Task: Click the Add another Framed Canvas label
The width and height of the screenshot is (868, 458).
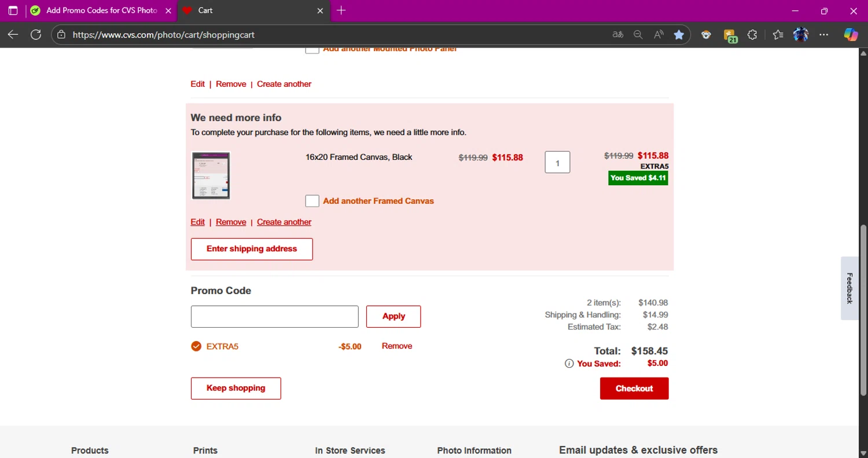Action: (378, 201)
